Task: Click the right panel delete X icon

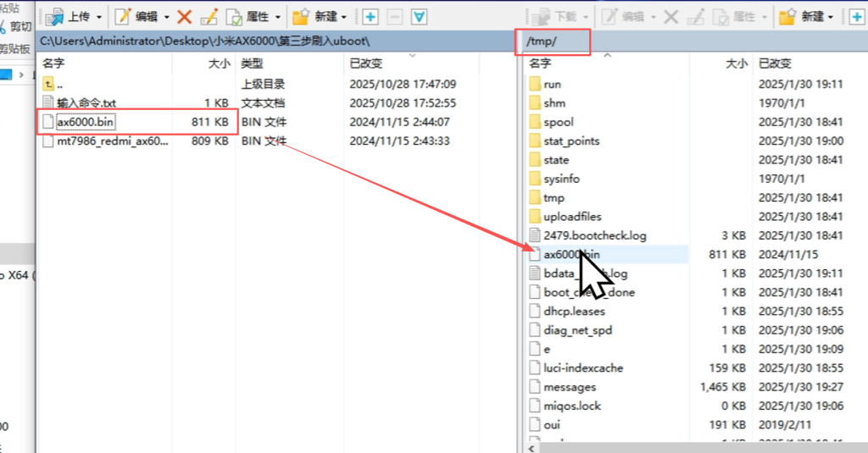Action: pos(671,17)
